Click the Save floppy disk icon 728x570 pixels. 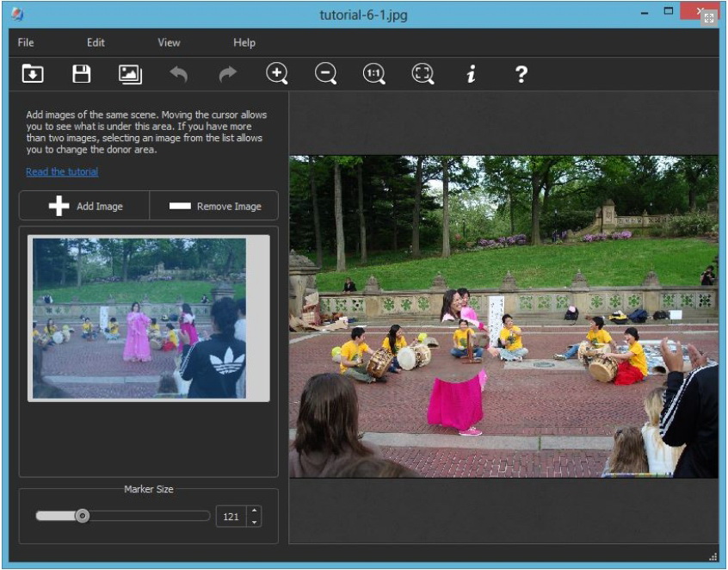[81, 74]
